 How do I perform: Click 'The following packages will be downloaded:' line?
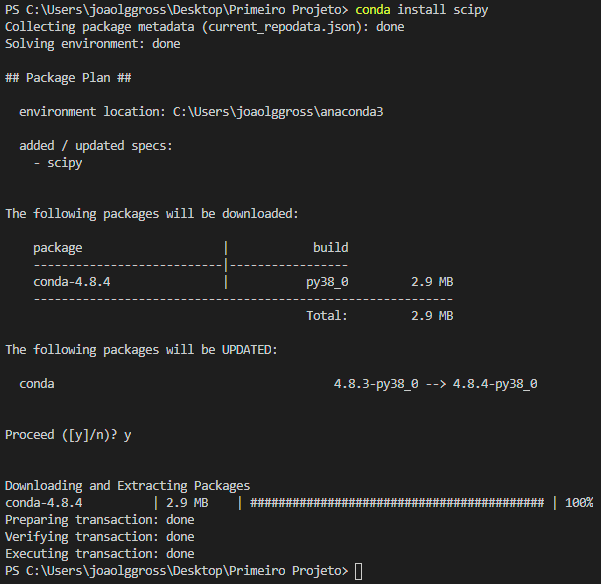click(152, 213)
